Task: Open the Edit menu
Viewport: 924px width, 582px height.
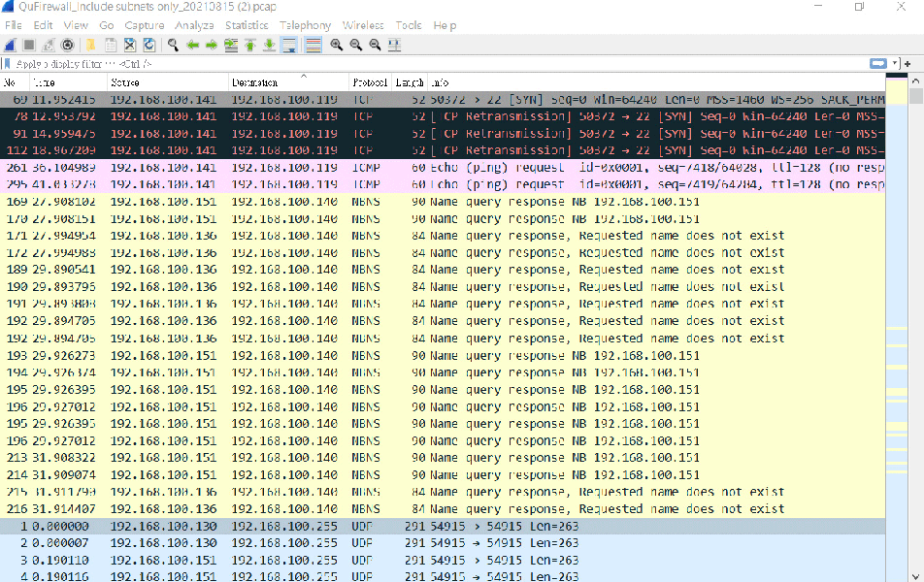Action: coord(43,25)
